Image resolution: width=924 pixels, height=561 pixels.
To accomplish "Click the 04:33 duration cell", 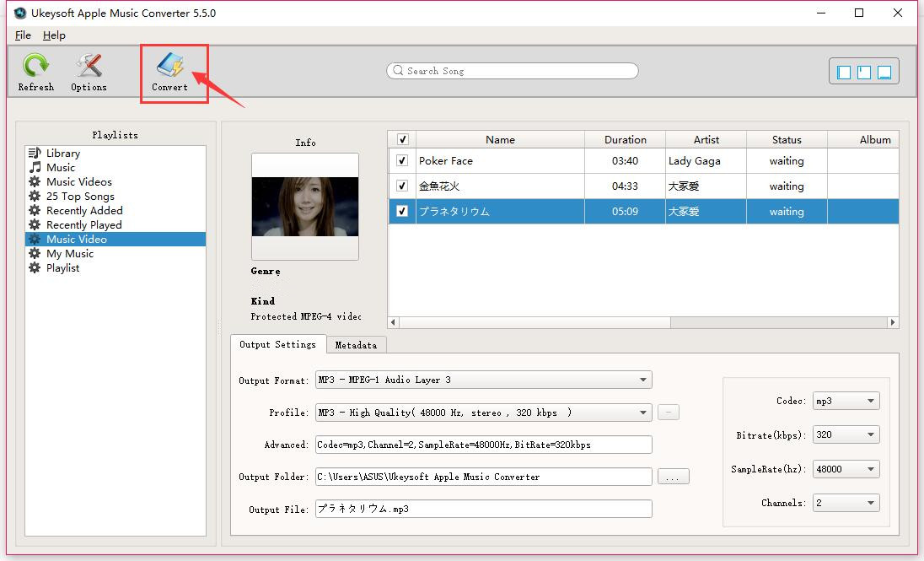I will click(626, 186).
